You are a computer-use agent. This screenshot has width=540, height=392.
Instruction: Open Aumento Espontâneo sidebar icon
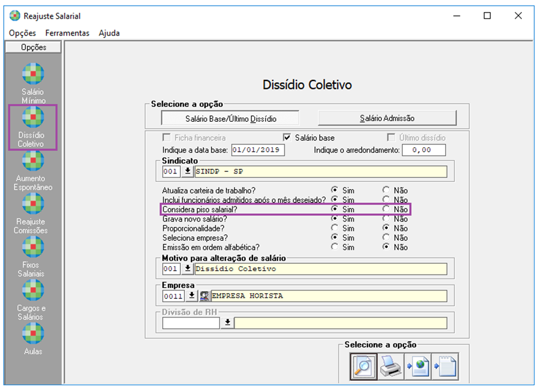pos(33,160)
